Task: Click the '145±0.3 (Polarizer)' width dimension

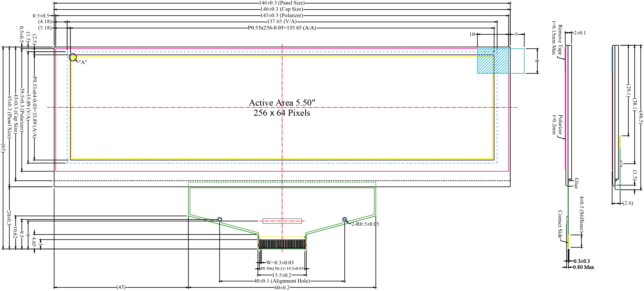Action: pos(282,16)
